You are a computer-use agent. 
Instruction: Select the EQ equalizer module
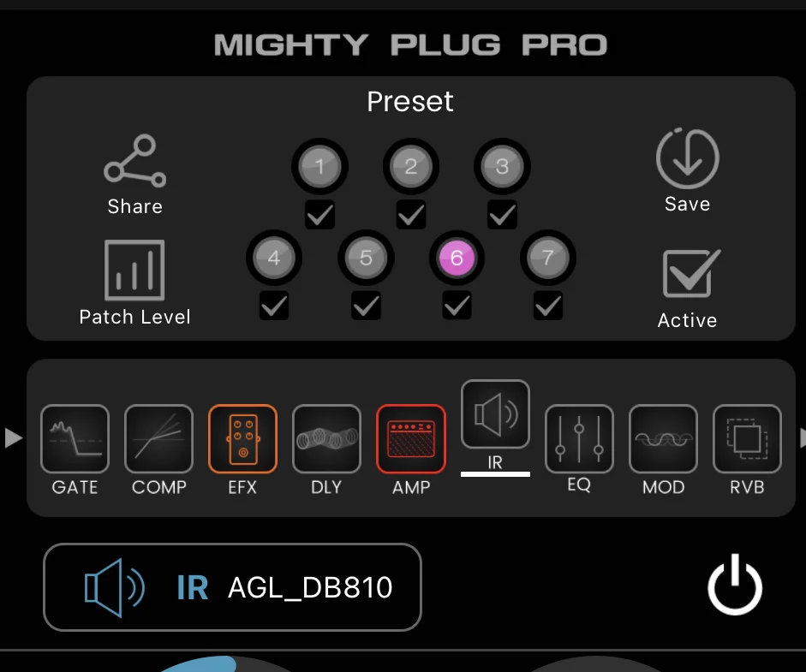(x=579, y=439)
